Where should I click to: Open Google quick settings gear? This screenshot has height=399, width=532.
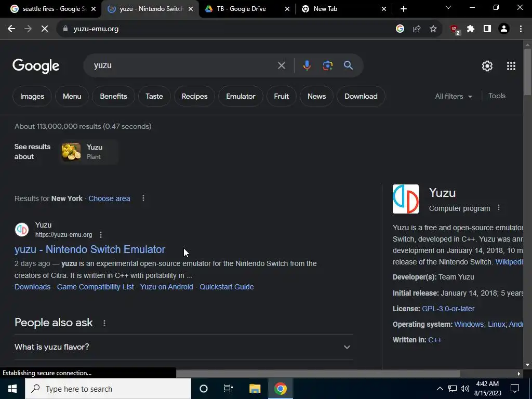[487, 66]
